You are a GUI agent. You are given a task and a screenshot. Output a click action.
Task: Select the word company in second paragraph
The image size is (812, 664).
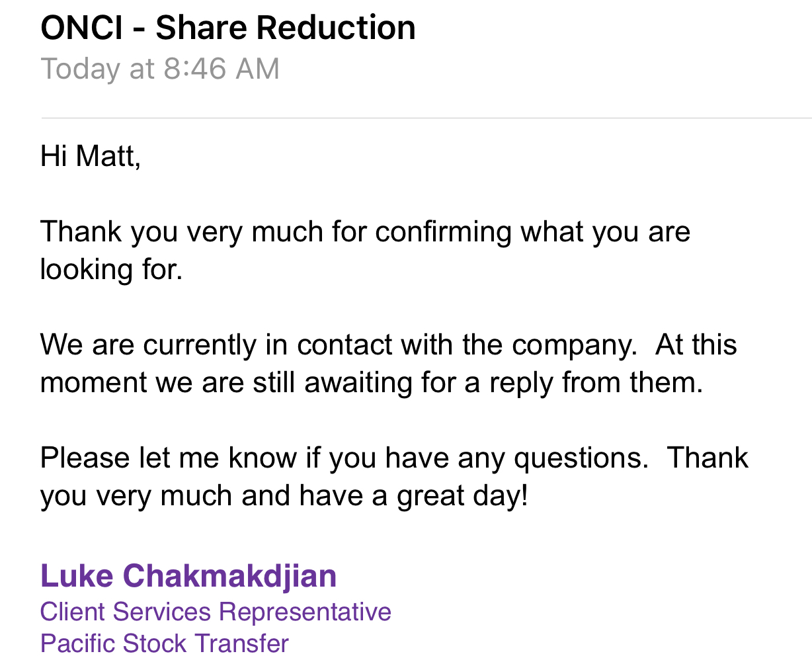click(575, 345)
